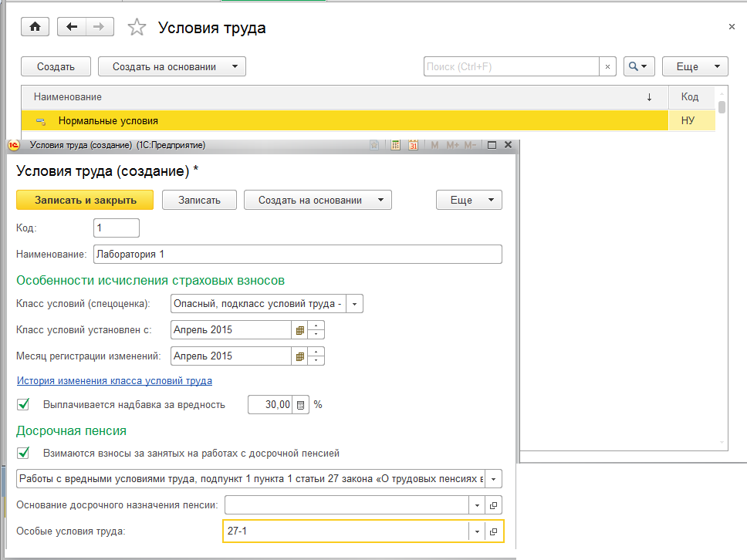The height and width of the screenshot is (560, 747).
Task: Click the Home icon button
Action: click(x=34, y=27)
